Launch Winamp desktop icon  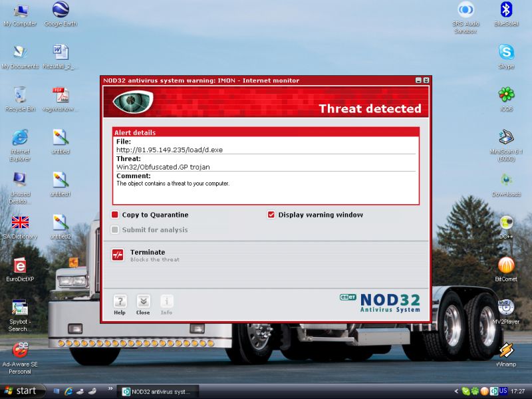coord(506,350)
